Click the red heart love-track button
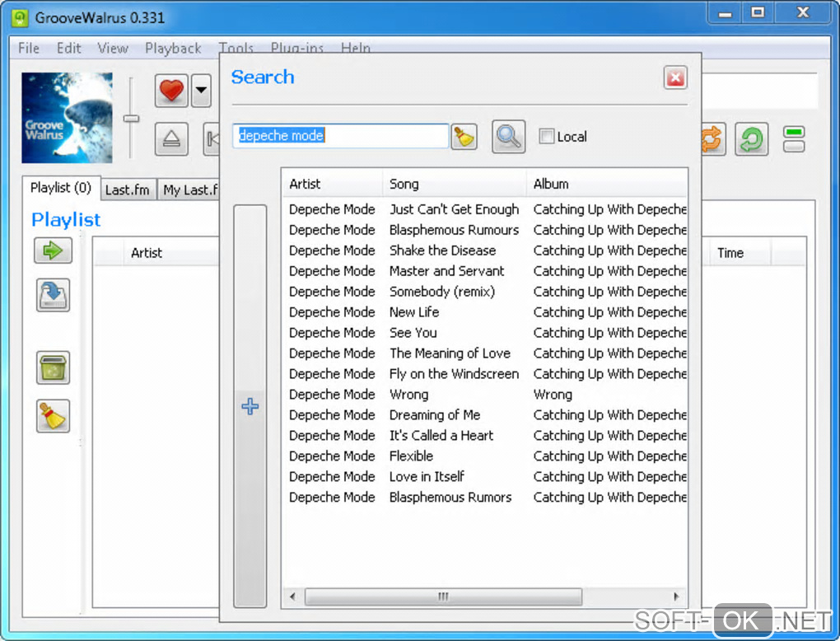Viewport: 840px width, 641px height. coord(171,91)
